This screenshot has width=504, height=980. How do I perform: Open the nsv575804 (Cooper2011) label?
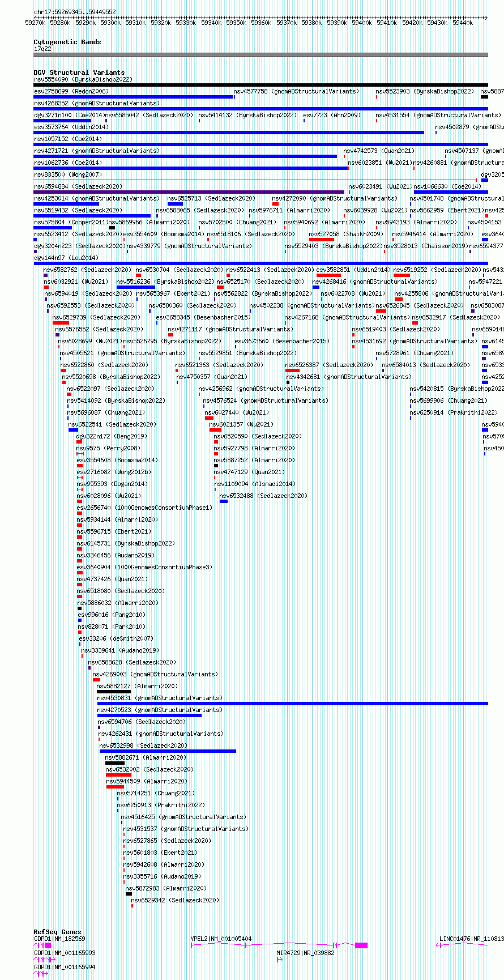coord(71,222)
